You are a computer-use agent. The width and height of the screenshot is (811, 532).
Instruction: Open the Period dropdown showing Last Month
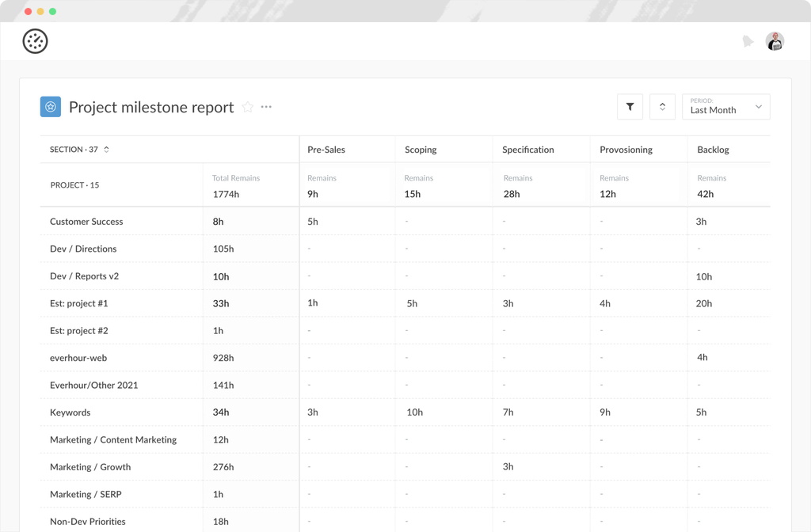tap(721, 106)
